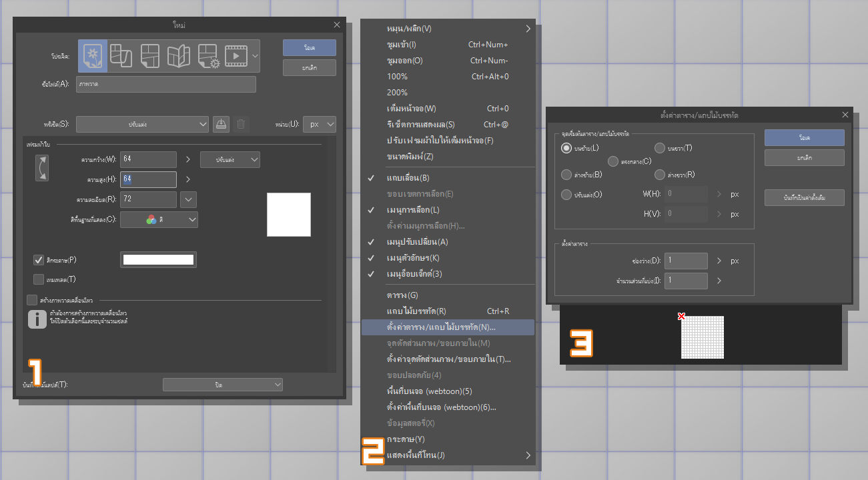This screenshot has height=480, width=868.
Task: Choose the comic settings project icon with gear
Action: pos(208,56)
